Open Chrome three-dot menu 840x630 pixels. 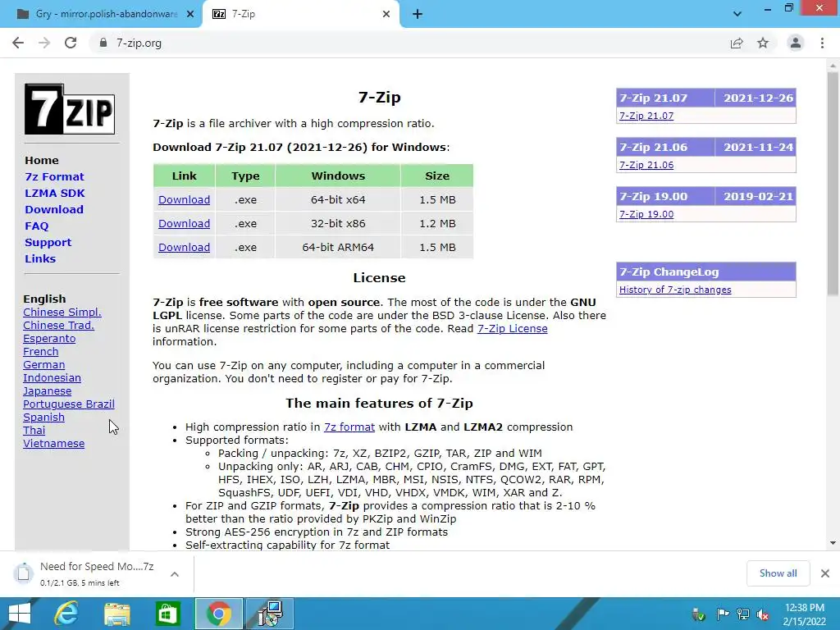coord(822,43)
